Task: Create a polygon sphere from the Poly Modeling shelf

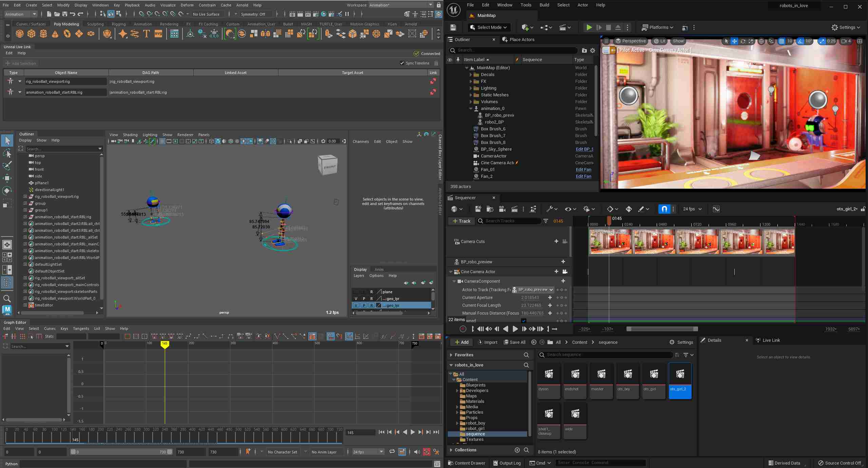Action: (19, 34)
